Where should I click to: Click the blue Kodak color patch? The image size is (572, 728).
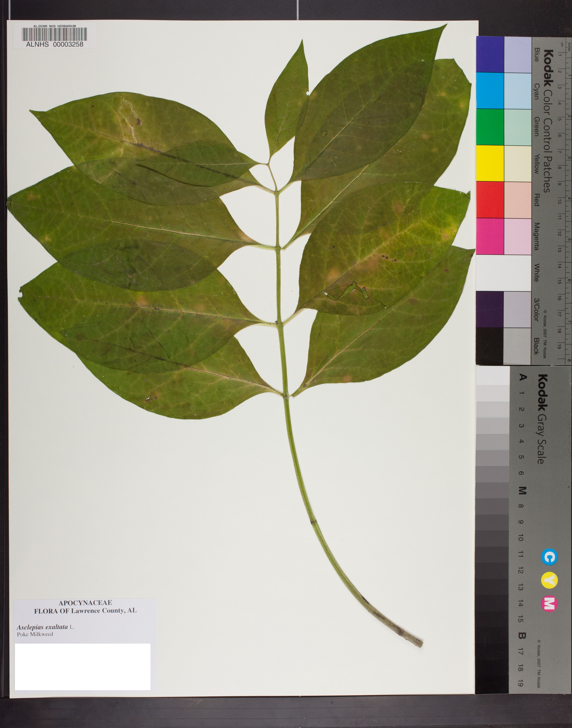click(490, 54)
